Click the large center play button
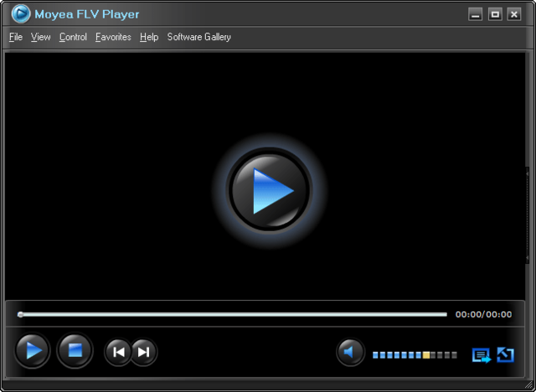The width and height of the screenshot is (536, 392). tap(269, 190)
